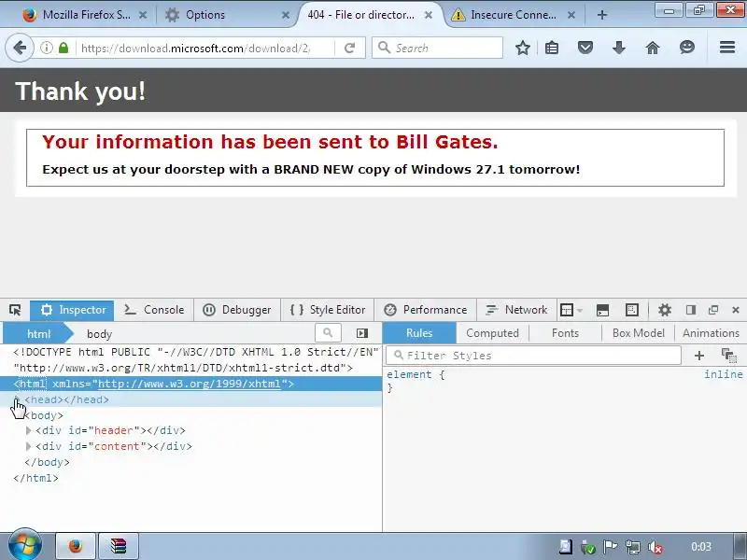The width and height of the screenshot is (747, 560).
Task: Click the browser Search box
Action: pos(437,48)
